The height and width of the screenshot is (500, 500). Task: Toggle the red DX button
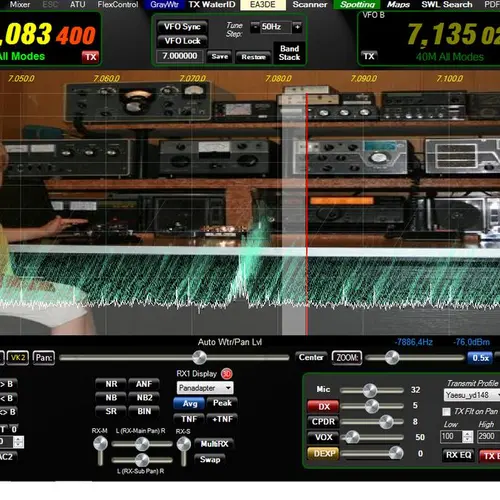click(323, 406)
